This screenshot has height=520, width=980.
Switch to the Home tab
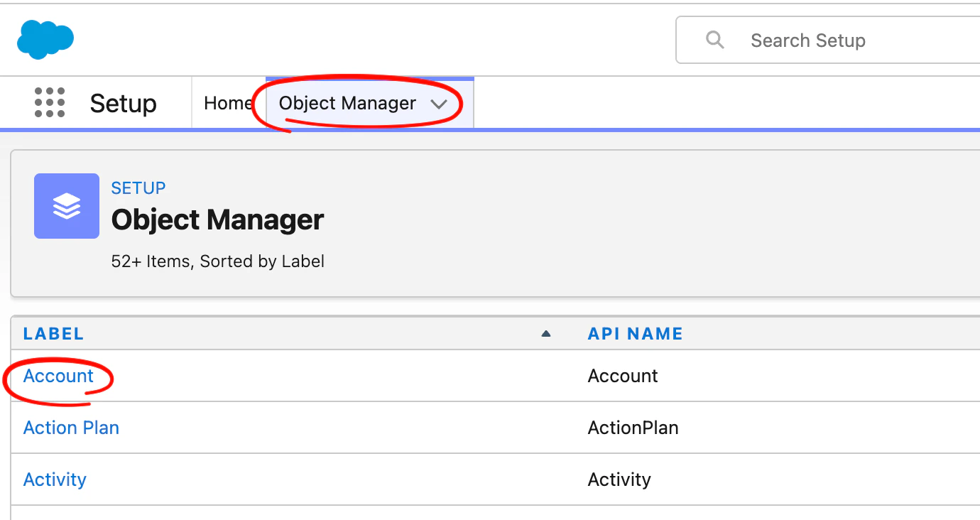coord(228,103)
